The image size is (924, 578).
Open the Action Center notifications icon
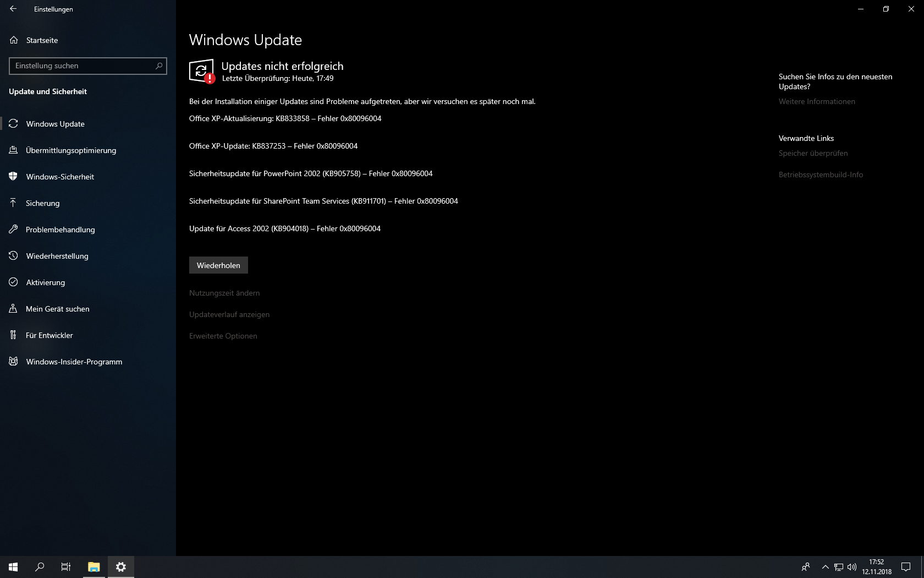point(906,567)
